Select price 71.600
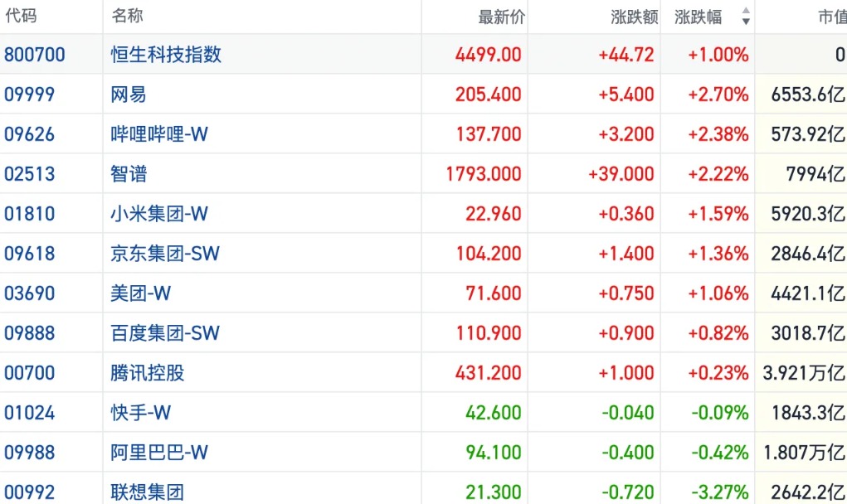Viewport: 847px width, 504px height. 493,293
